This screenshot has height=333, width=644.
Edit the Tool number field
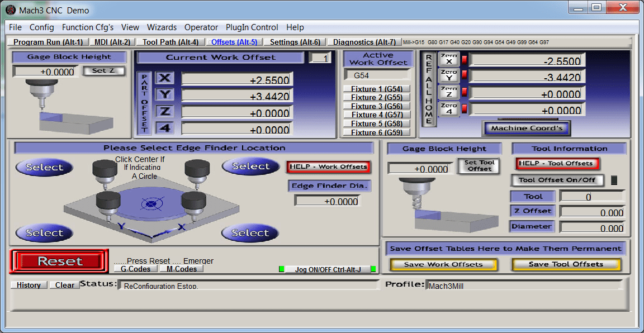point(592,197)
